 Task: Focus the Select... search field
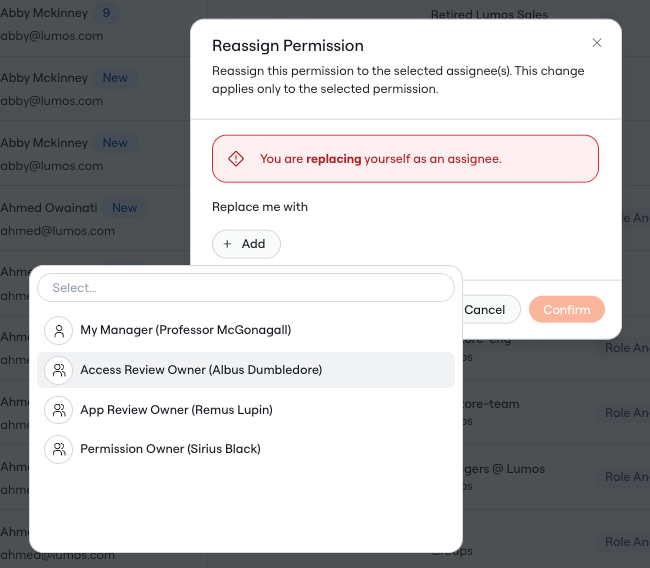pyautogui.click(x=246, y=287)
